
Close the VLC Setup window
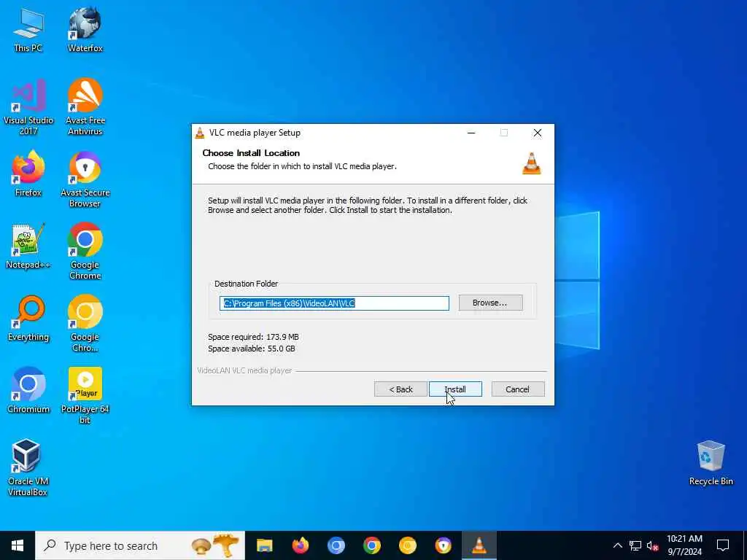click(x=538, y=133)
